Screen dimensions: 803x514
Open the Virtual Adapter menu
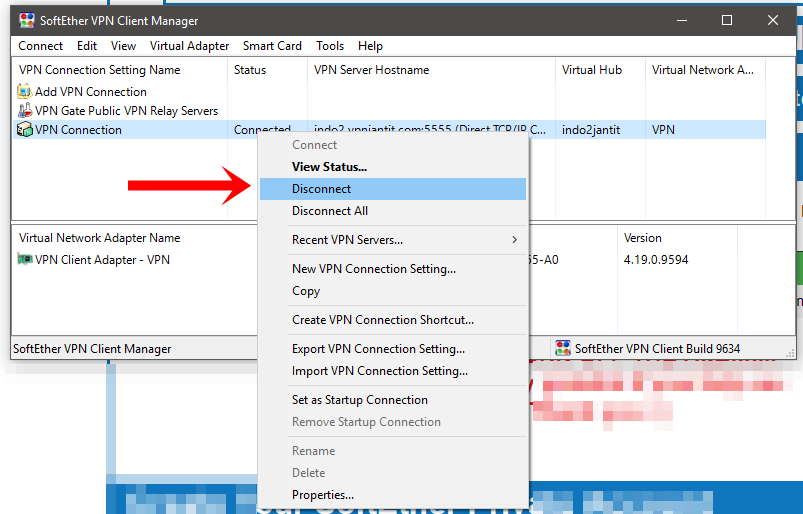click(189, 46)
